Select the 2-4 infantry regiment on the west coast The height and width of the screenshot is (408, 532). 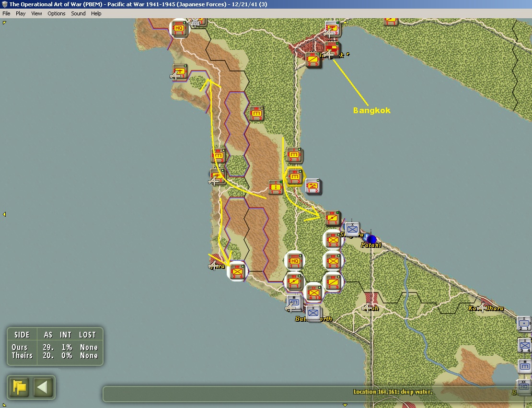click(237, 271)
